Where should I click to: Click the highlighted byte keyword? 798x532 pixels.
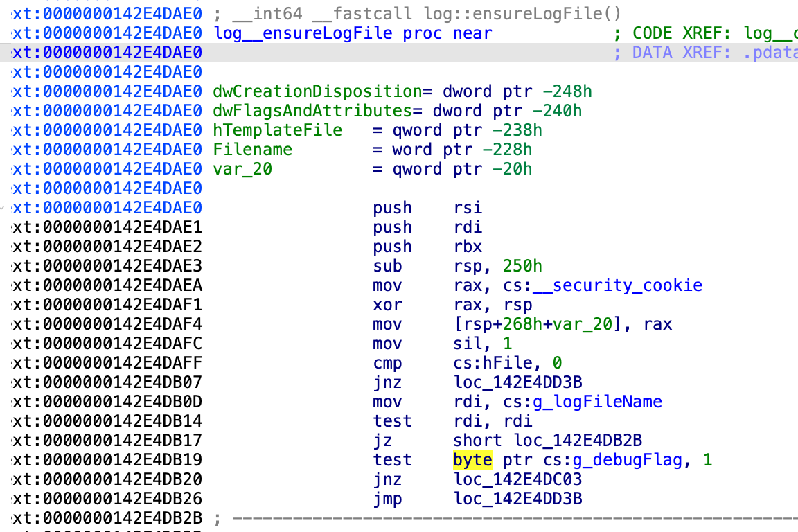coord(472,460)
